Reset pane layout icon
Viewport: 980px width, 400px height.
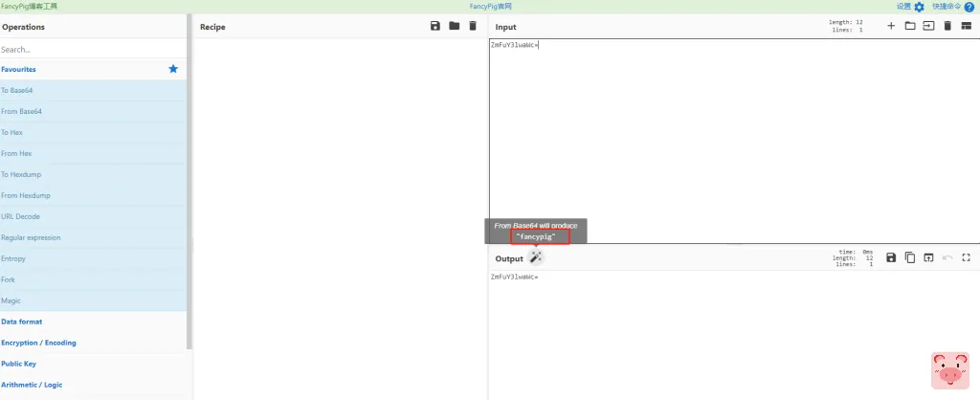tap(967, 26)
